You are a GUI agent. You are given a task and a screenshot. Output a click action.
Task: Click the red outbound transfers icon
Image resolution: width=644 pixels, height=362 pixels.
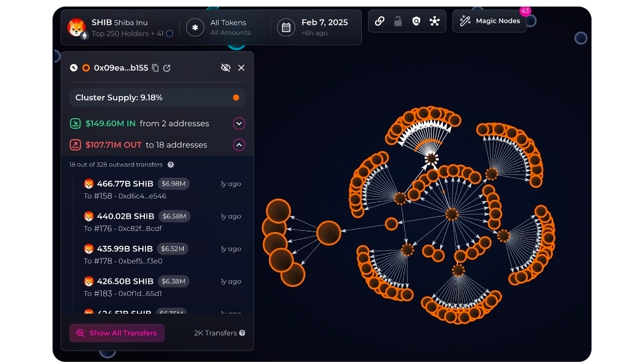pos(75,145)
